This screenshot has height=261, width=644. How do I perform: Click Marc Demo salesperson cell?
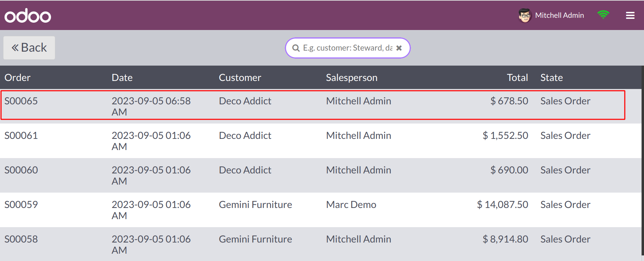click(x=351, y=204)
